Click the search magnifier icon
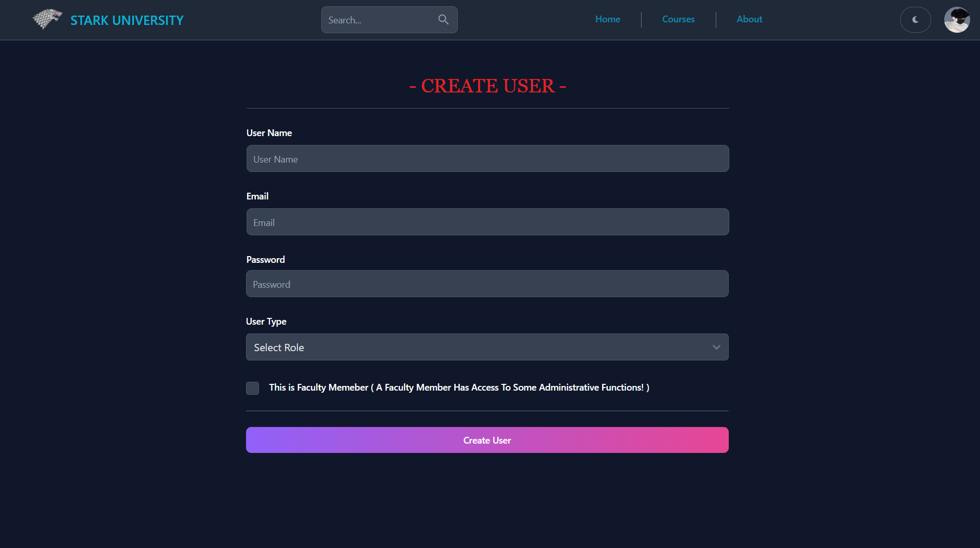This screenshot has height=548, width=980. pos(443,19)
